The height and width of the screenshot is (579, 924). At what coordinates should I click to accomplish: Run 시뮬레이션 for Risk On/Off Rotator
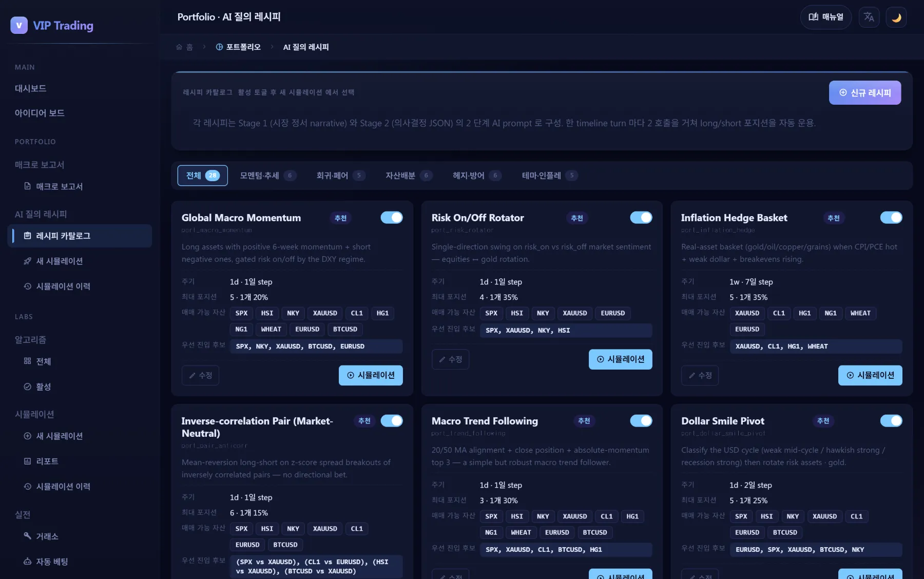coord(621,359)
